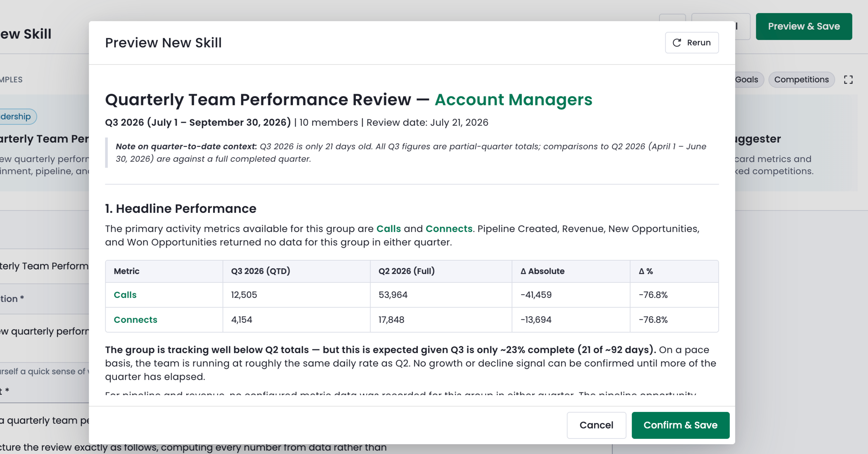Click the Δ % column header
The height and width of the screenshot is (454, 868).
(646, 271)
